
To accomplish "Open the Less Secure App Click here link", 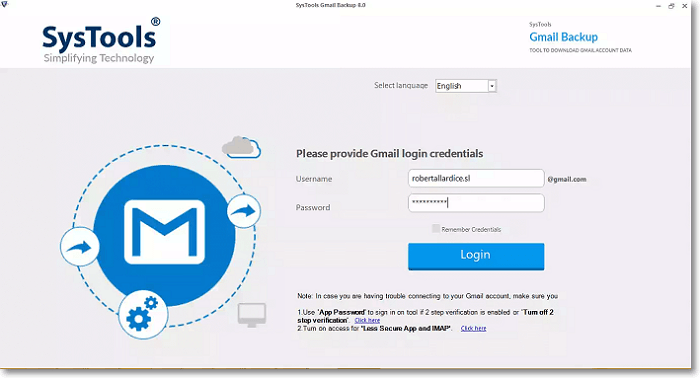I will (473, 328).
